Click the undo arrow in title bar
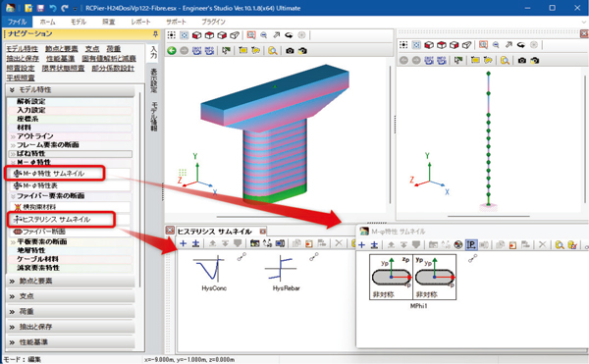The image size is (589, 364). click(53, 8)
